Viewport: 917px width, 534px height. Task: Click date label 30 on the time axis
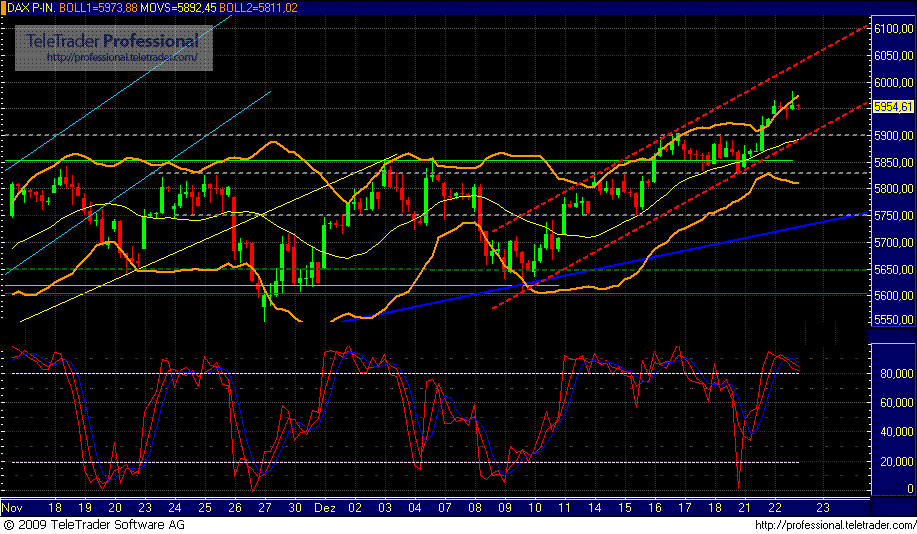(295, 508)
